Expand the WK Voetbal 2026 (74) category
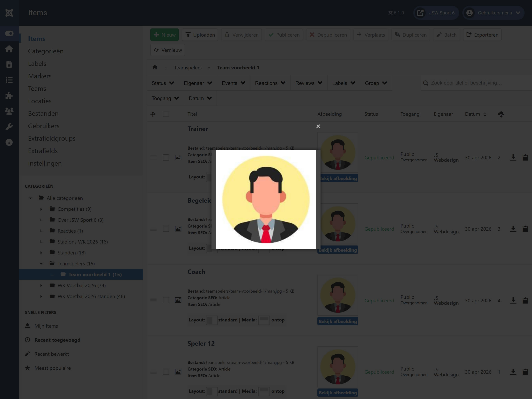 click(41, 286)
